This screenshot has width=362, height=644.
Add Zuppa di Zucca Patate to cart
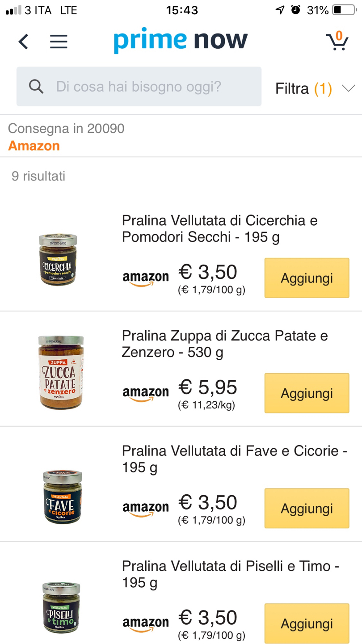point(307,393)
